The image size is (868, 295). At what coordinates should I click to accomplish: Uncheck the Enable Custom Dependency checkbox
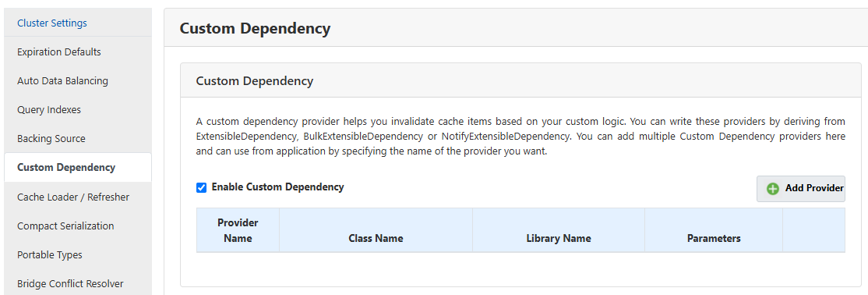[202, 188]
